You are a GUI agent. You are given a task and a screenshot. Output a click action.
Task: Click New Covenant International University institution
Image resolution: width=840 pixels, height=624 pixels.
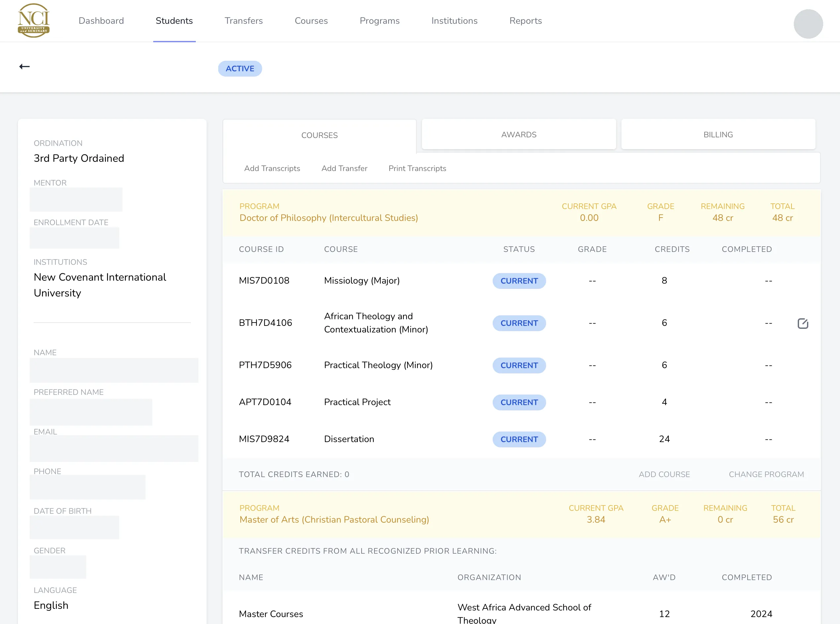[100, 285]
